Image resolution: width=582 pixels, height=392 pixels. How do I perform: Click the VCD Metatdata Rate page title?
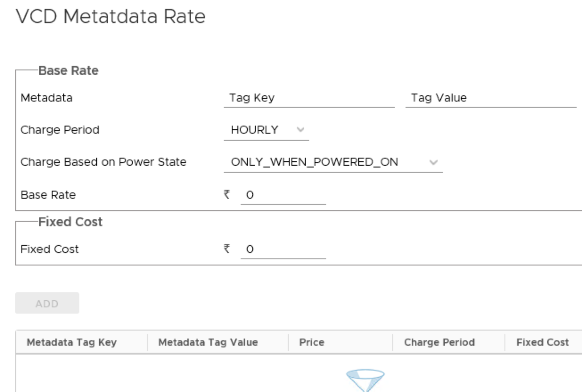click(111, 17)
